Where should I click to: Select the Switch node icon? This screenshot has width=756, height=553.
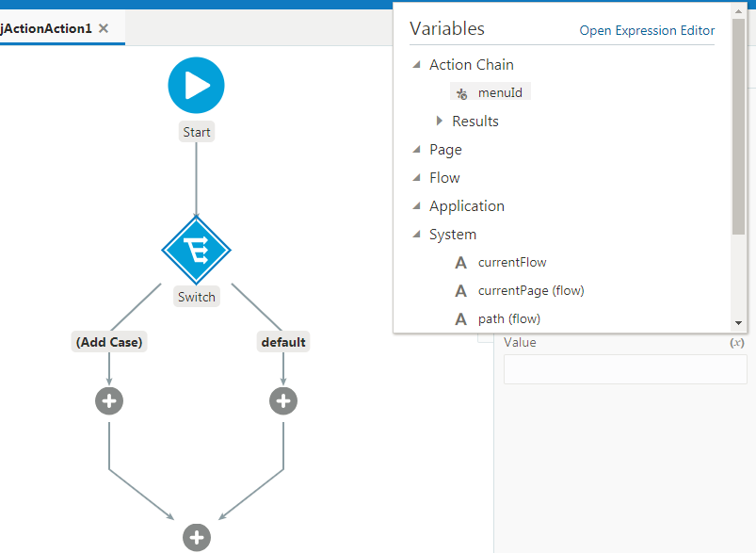(x=196, y=251)
